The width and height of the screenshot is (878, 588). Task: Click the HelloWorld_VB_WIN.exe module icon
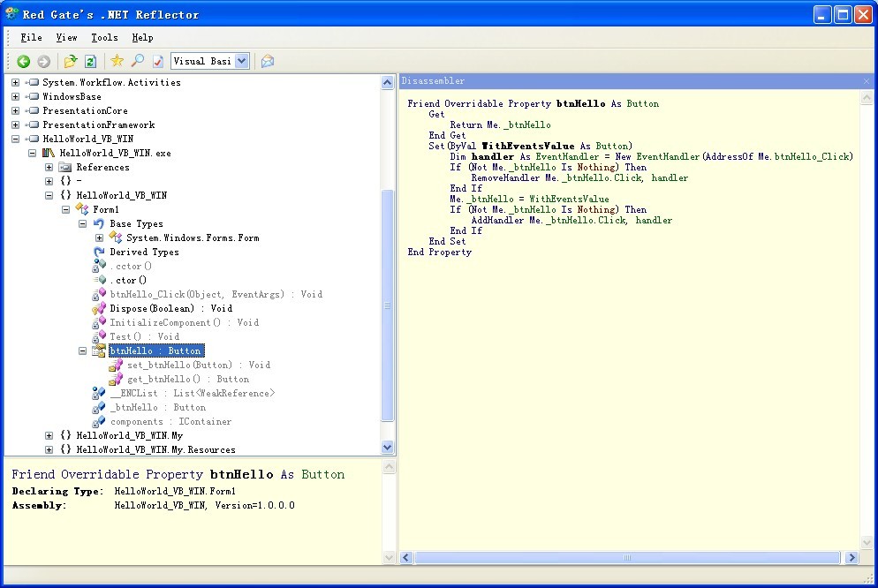coord(49,153)
